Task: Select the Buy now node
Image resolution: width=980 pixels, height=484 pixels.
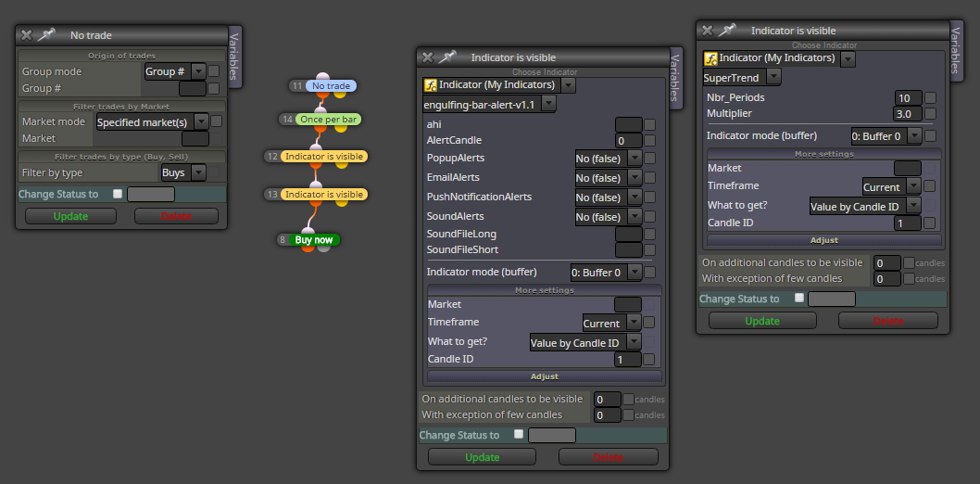Action: [x=314, y=239]
